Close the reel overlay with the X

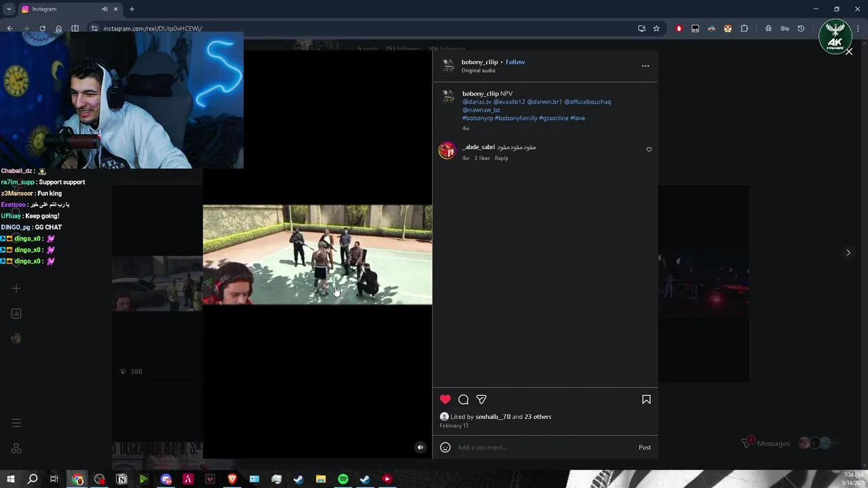848,52
